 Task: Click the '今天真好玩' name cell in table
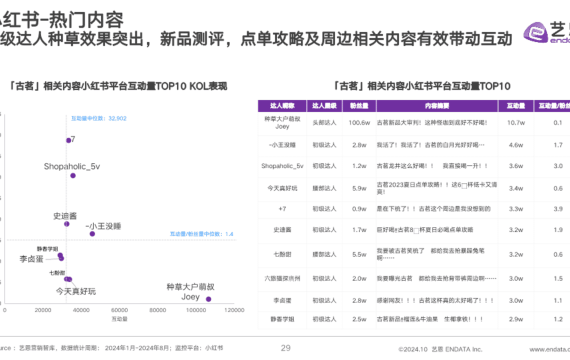pyautogui.click(x=282, y=188)
